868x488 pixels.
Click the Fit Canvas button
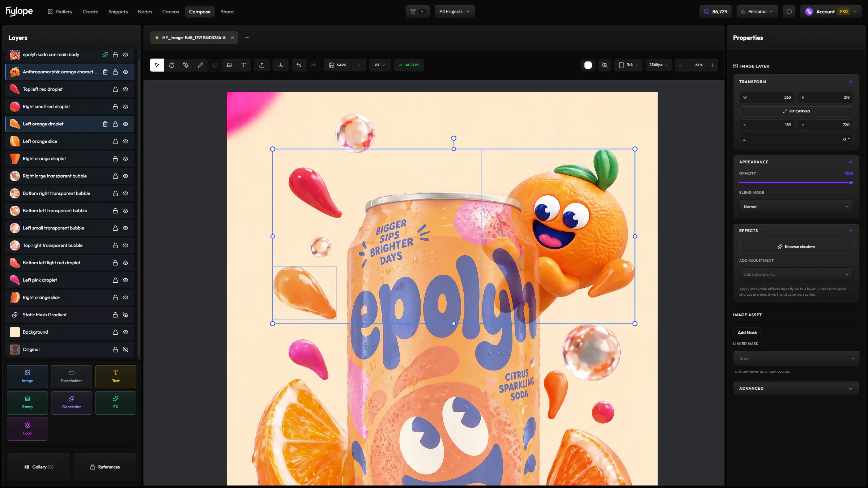[x=796, y=111]
